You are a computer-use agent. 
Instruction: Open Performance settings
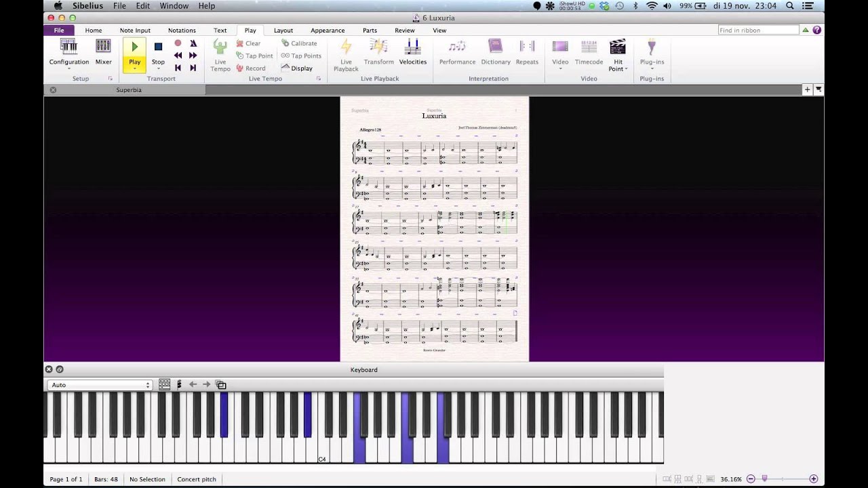pos(457,52)
